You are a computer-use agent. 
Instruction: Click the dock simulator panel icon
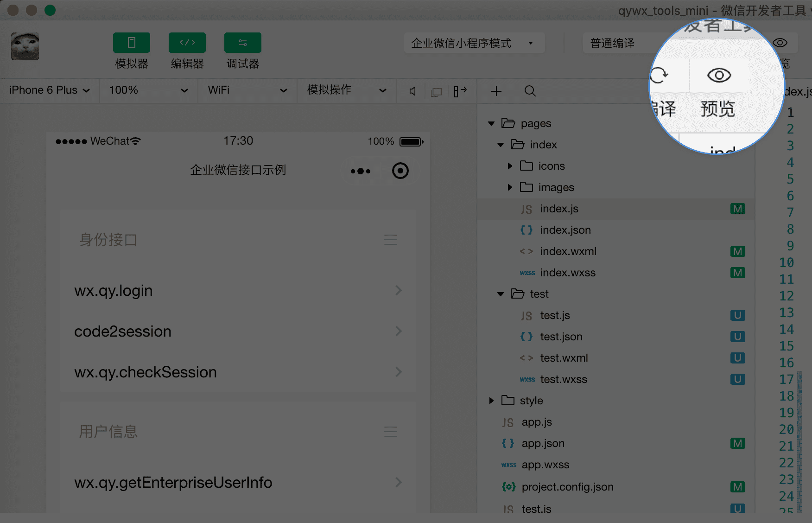point(460,91)
